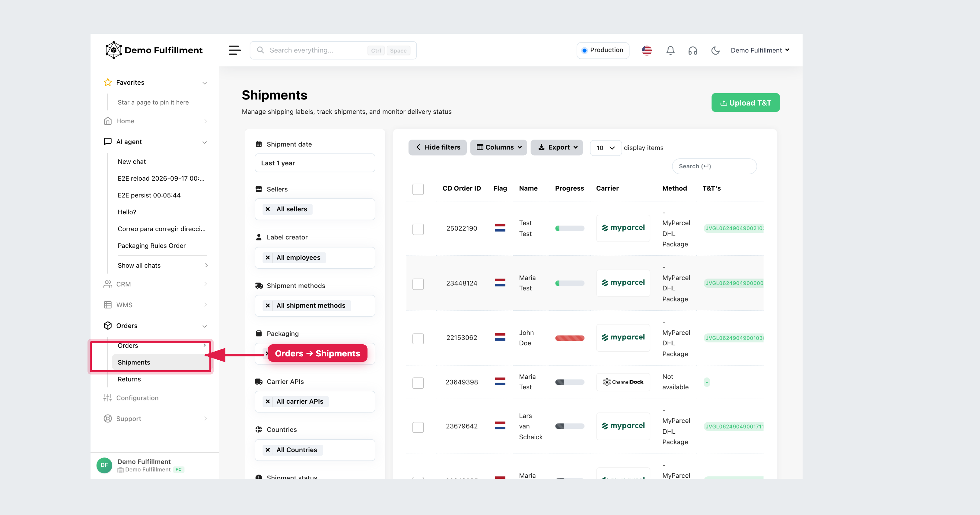Remove the All shipment methods filter chip
Viewport: 980px width, 515px height.
pos(268,305)
